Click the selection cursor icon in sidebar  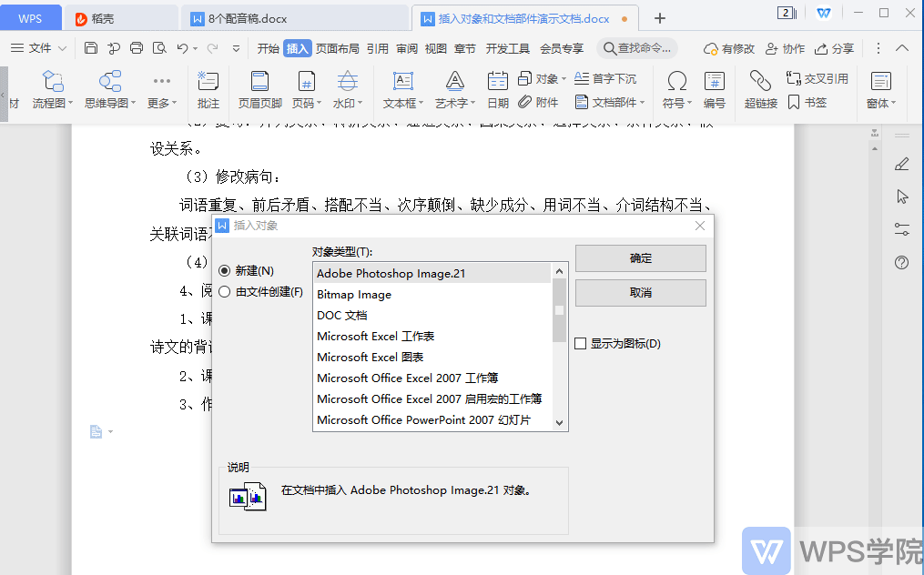coord(901,197)
